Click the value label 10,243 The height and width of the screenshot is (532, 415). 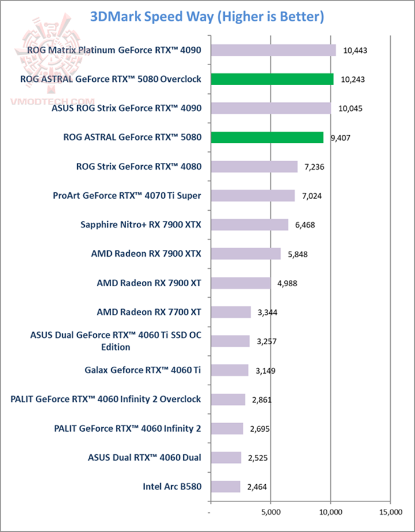pyautogui.click(x=353, y=79)
